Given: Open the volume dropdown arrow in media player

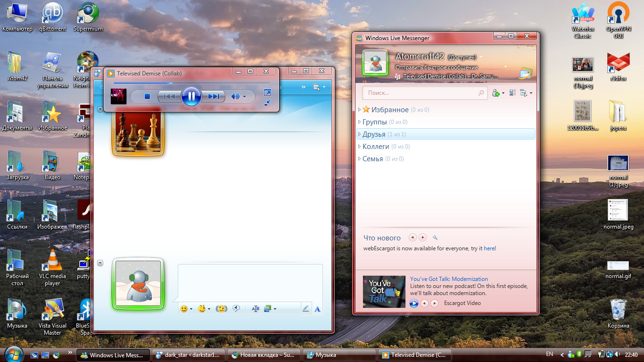Looking at the screenshot, I should click(x=244, y=97).
